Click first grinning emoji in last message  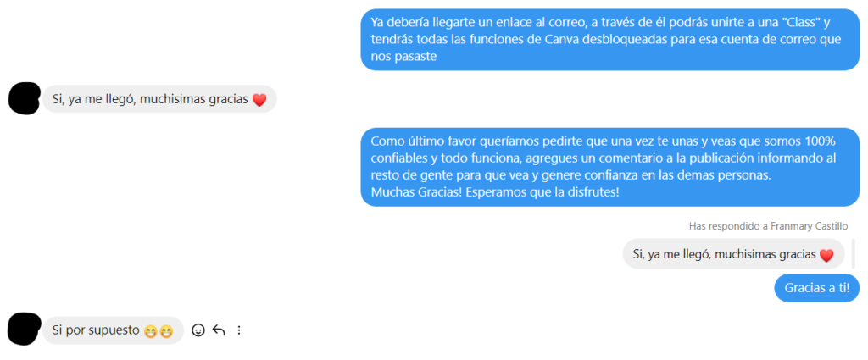150,332
